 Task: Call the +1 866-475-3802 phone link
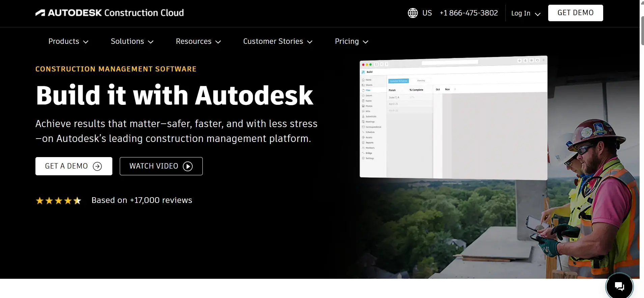pos(469,13)
